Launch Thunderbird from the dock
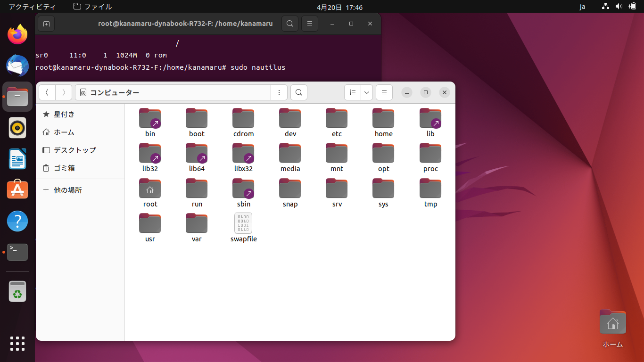Screen dimensions: 644x362 pos(17,66)
